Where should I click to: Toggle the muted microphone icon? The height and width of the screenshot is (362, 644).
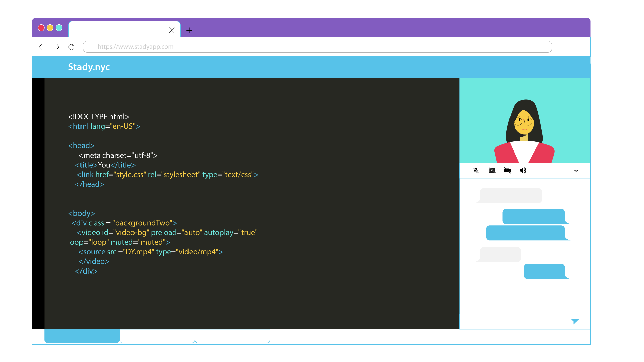click(x=476, y=170)
